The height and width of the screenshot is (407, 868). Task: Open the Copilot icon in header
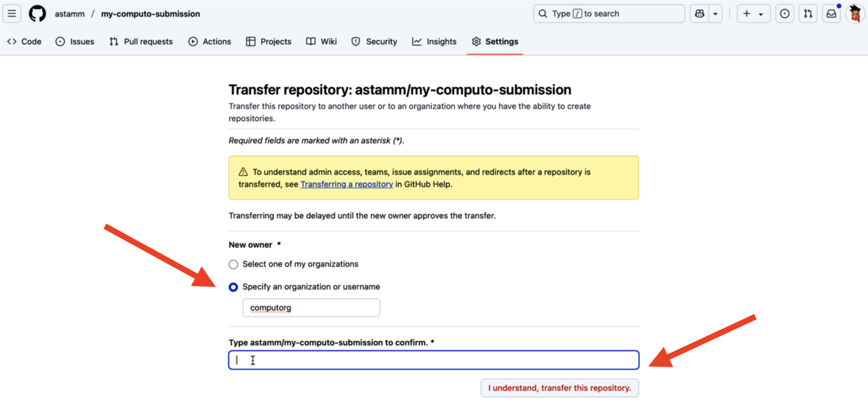(x=700, y=14)
